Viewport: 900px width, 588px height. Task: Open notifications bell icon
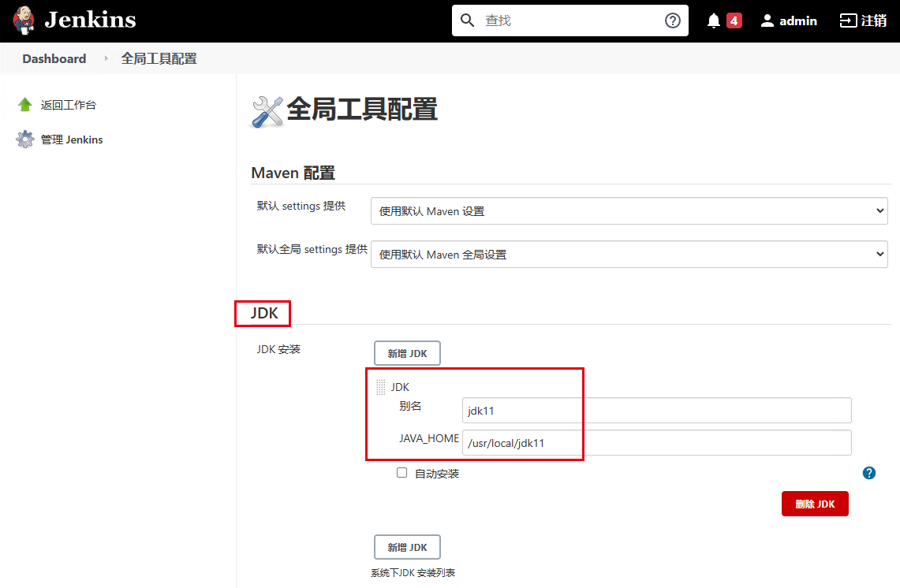click(714, 20)
